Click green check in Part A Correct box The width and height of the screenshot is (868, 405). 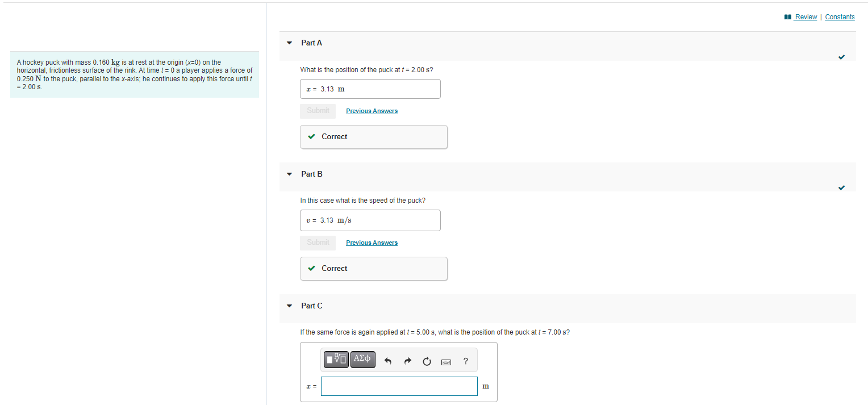click(311, 136)
